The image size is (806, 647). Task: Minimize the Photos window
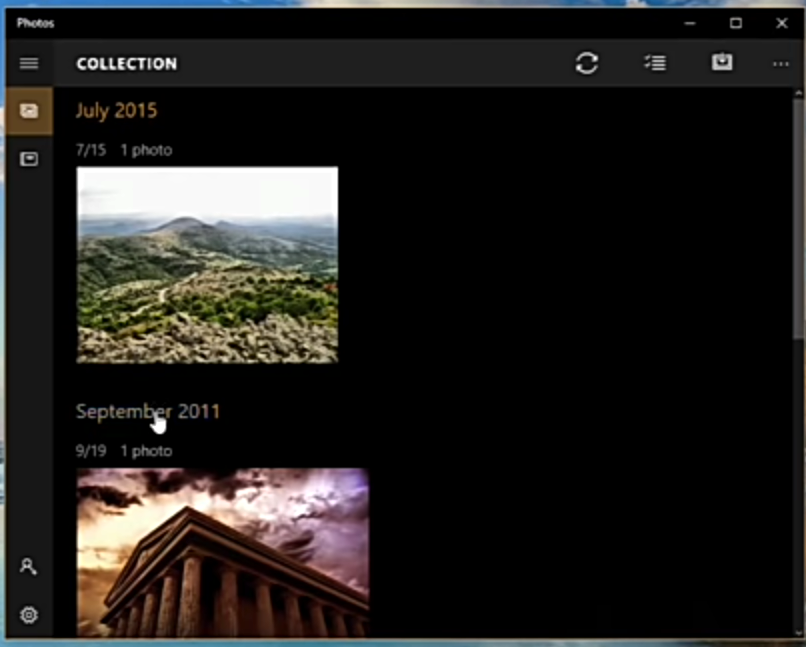click(x=690, y=23)
